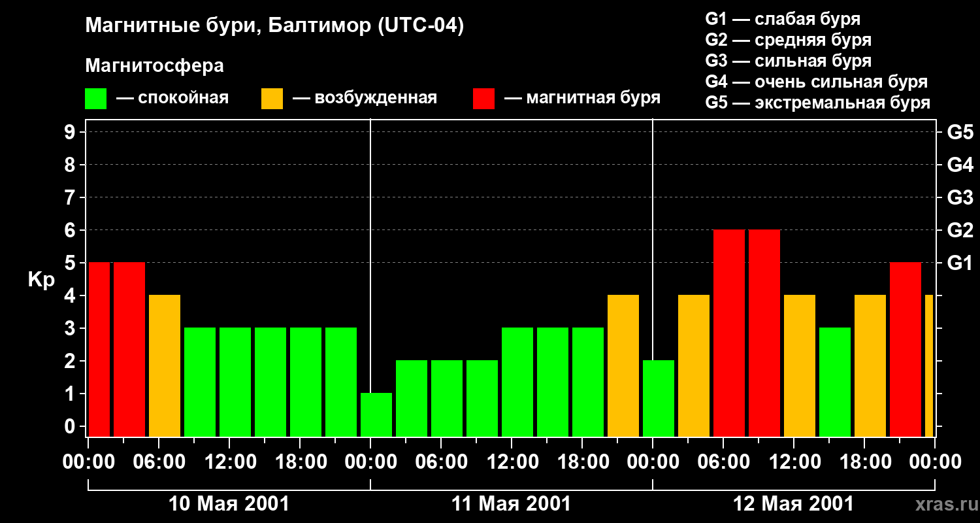Click the G1 label on right axis
980x523 pixels.
(x=960, y=263)
